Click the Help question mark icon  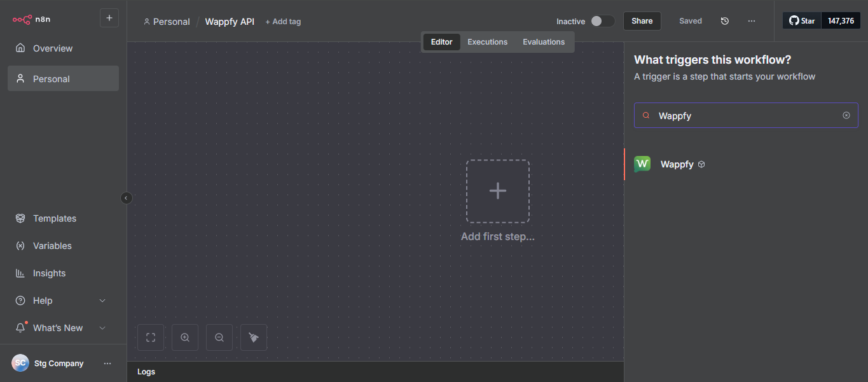click(20, 301)
